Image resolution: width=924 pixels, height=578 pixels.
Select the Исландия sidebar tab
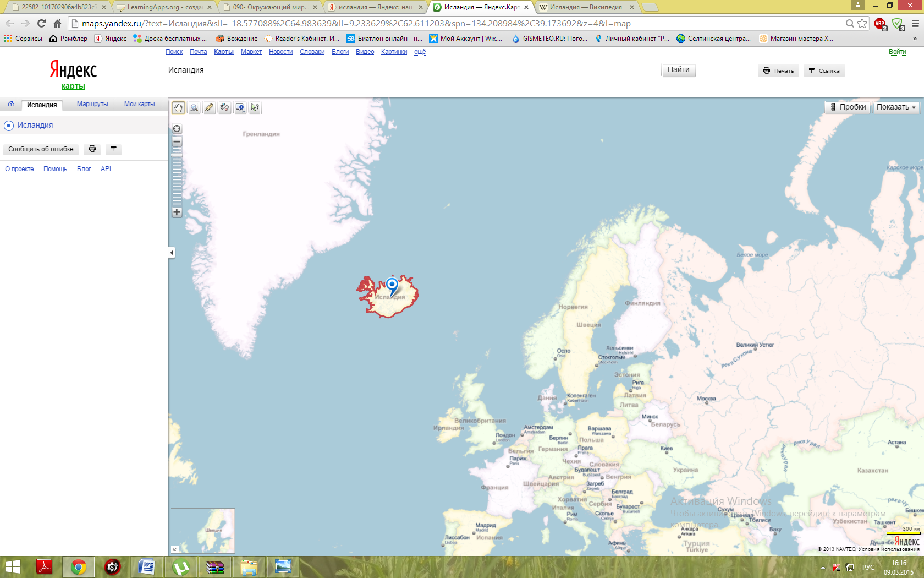42,105
